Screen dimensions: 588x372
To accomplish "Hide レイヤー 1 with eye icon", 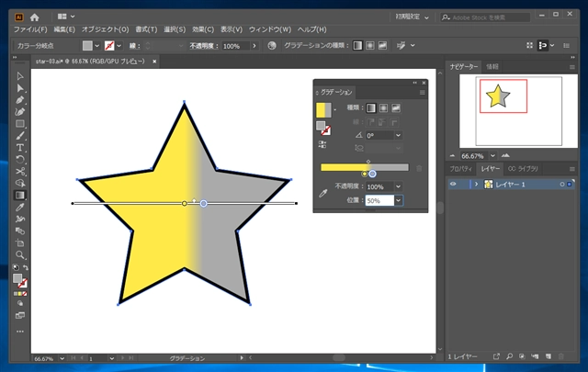I will click(x=453, y=184).
